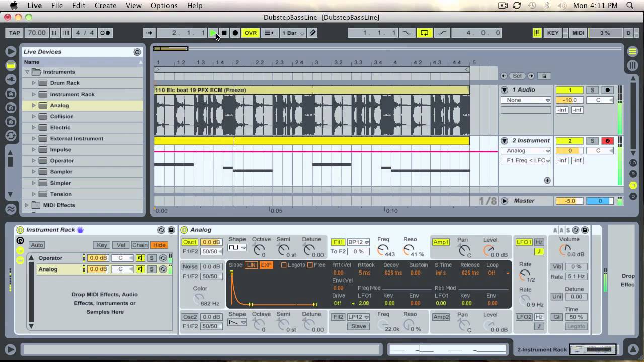
Task: Click the Fil1 Freq knob
Action: pyautogui.click(x=382, y=250)
